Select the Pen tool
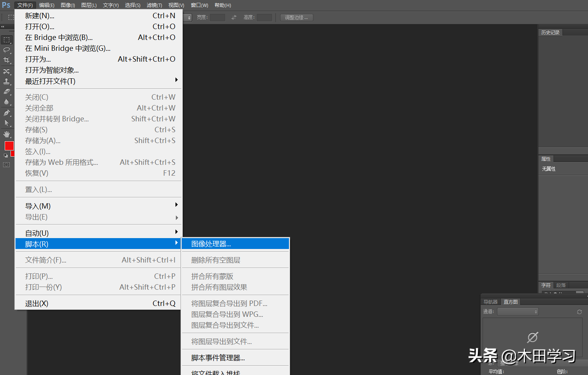The height and width of the screenshot is (375, 588). click(x=7, y=113)
